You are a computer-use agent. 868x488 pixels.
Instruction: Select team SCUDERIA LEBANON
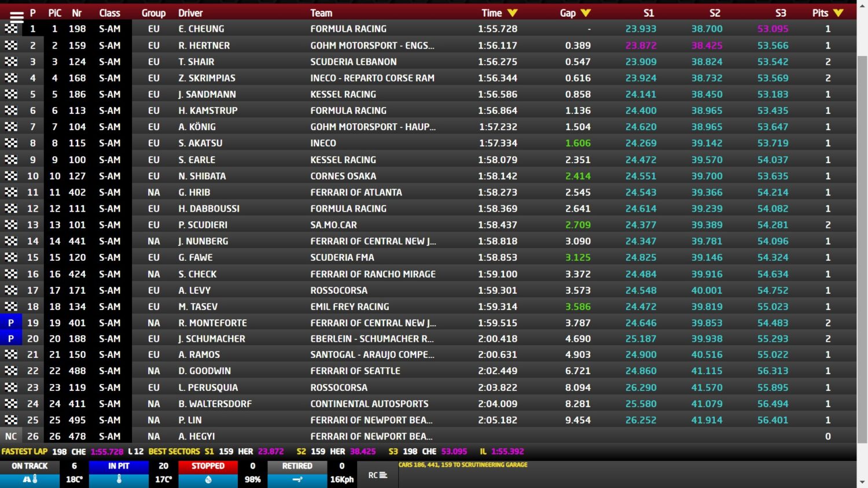[x=354, y=61]
